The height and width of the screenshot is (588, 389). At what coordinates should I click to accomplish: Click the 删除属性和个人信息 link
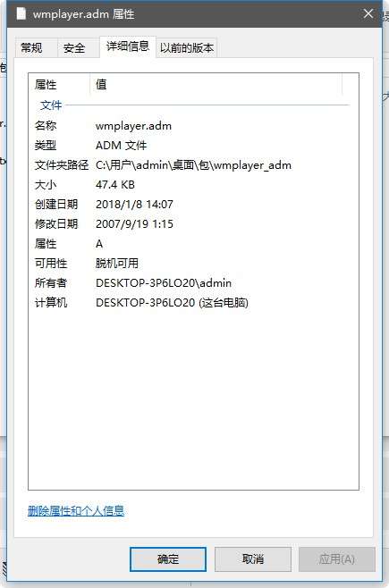[76, 510]
